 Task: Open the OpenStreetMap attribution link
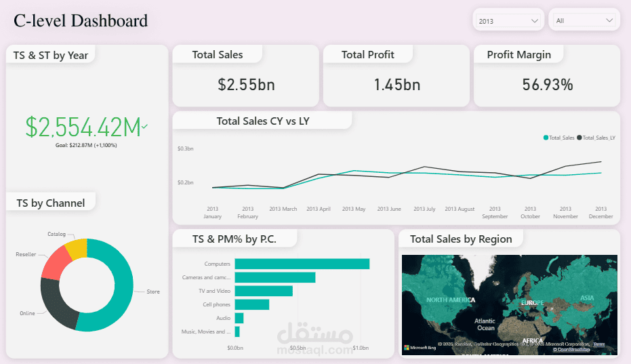pos(571,350)
